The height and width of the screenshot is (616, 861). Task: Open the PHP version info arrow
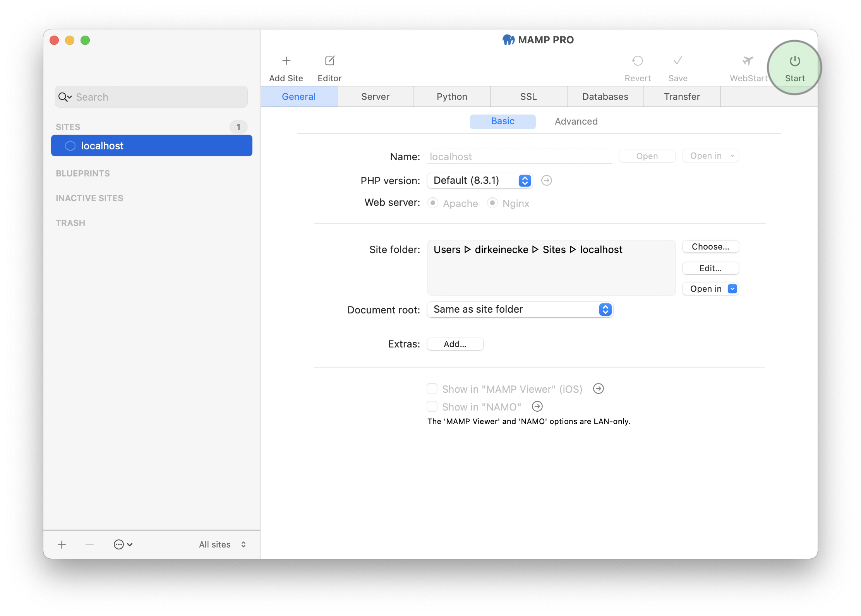coord(547,180)
